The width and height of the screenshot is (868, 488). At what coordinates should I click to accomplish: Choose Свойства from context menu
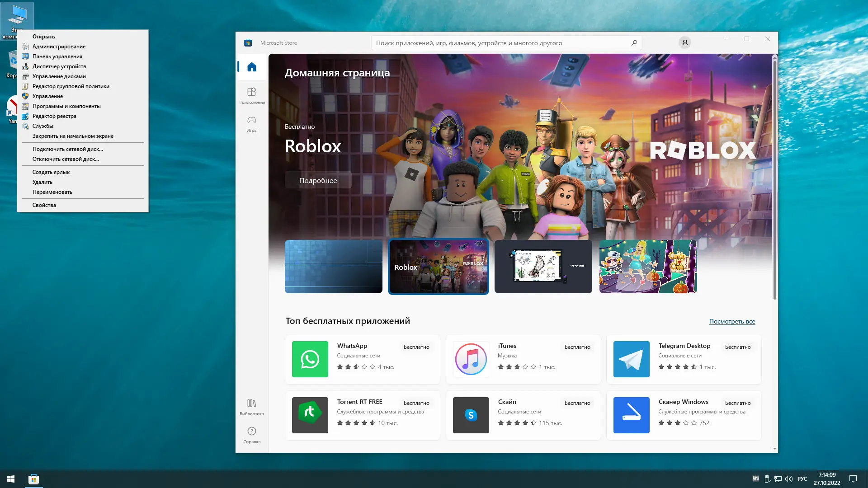44,205
